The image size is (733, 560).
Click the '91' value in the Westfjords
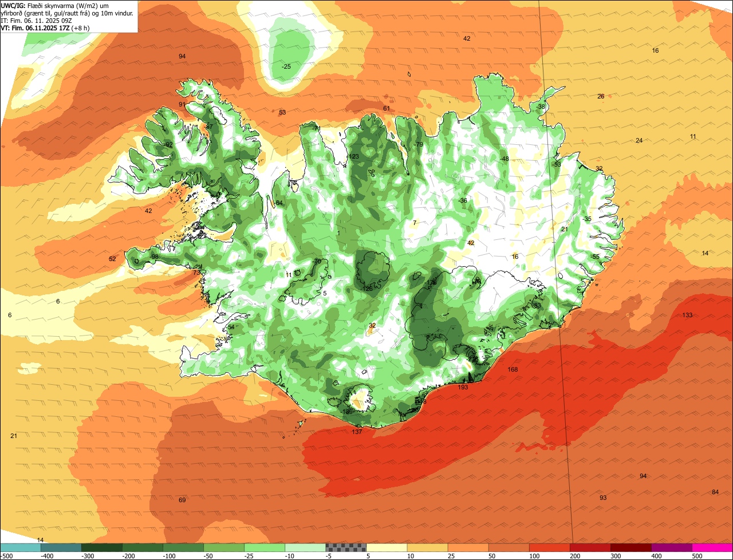182,105
